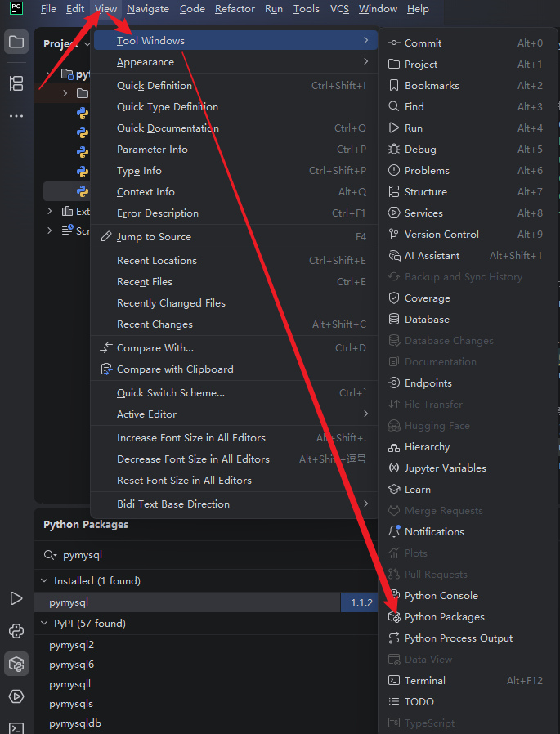The width and height of the screenshot is (560, 734).
Task: Select pymysqldb in the PyPI list
Action: click(75, 723)
